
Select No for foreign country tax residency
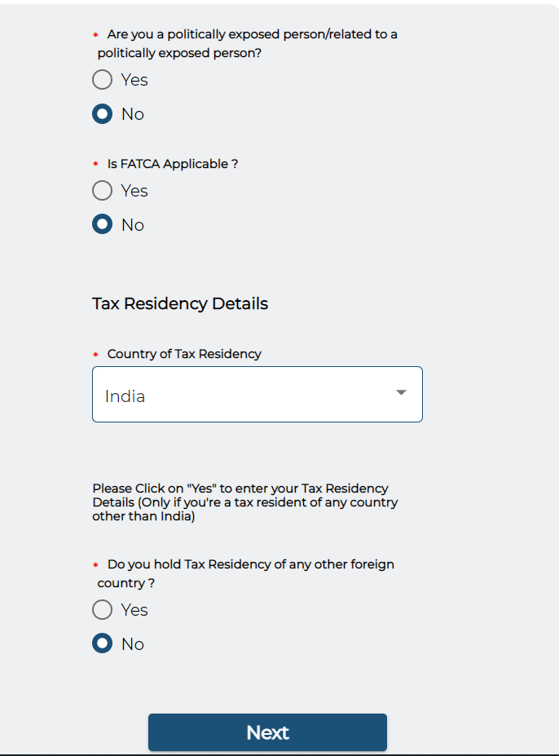102,643
